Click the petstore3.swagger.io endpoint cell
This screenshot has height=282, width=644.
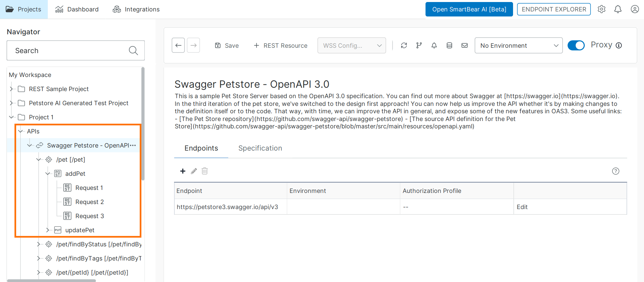tap(231, 207)
